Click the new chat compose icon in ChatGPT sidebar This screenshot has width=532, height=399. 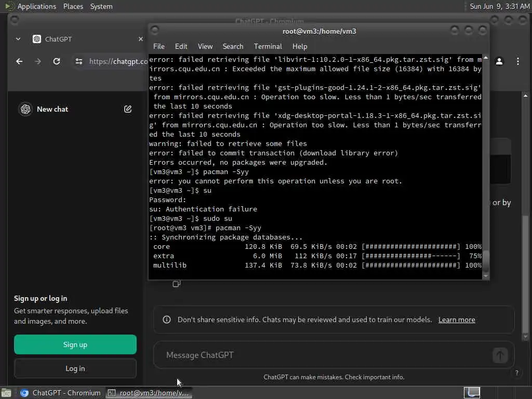point(128,109)
